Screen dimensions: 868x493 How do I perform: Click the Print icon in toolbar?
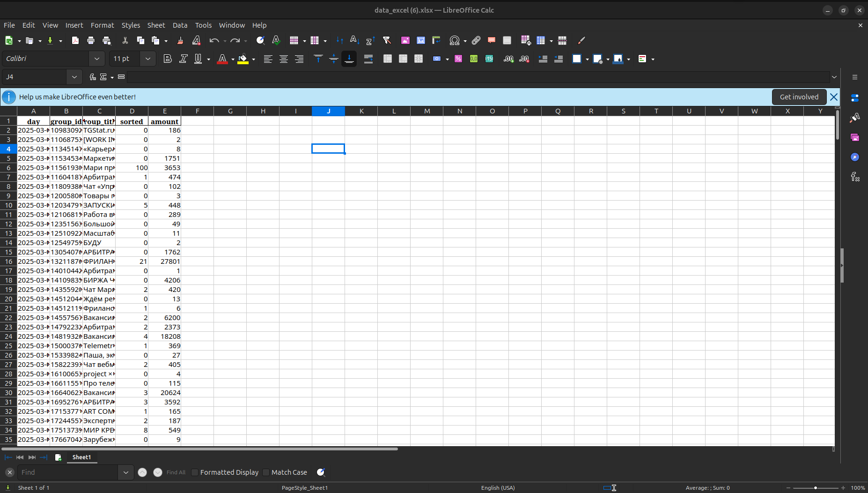[91, 41]
